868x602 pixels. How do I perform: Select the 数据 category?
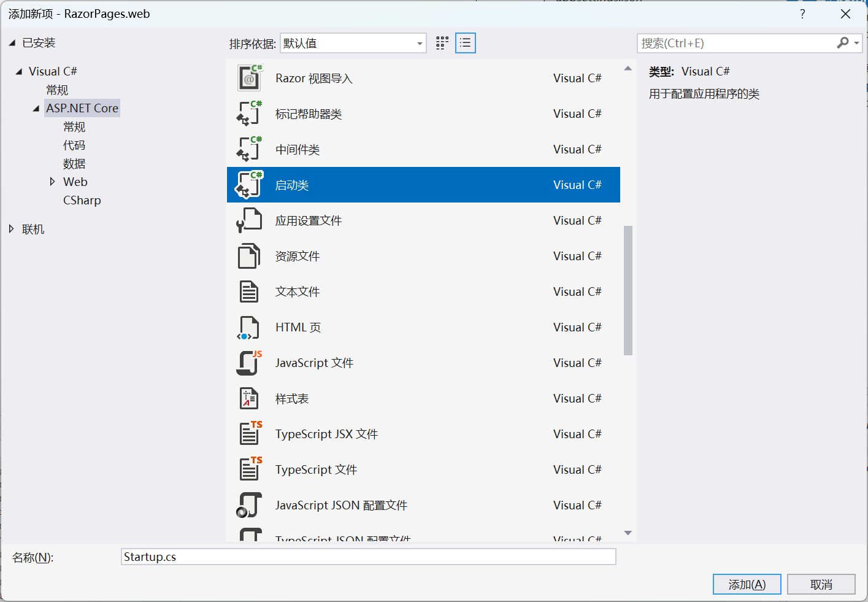click(74, 164)
